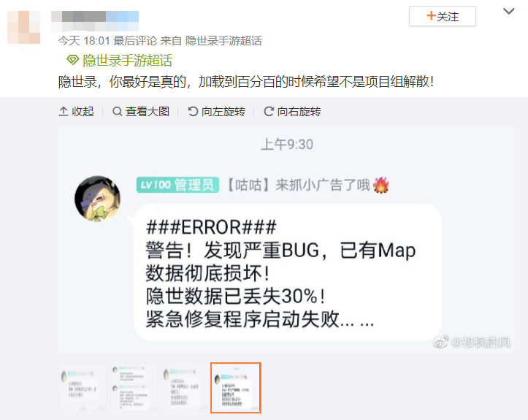Click 查看大图 text to view full size
Viewport: 528px width, 420px height.
click(147, 111)
